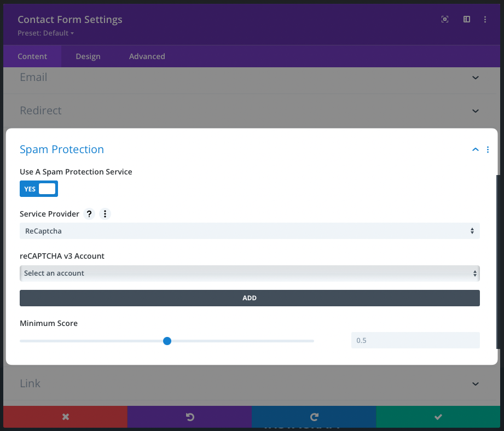The image size is (504, 431).
Task: Click the purple undo arrow icon
Action: tap(189, 417)
